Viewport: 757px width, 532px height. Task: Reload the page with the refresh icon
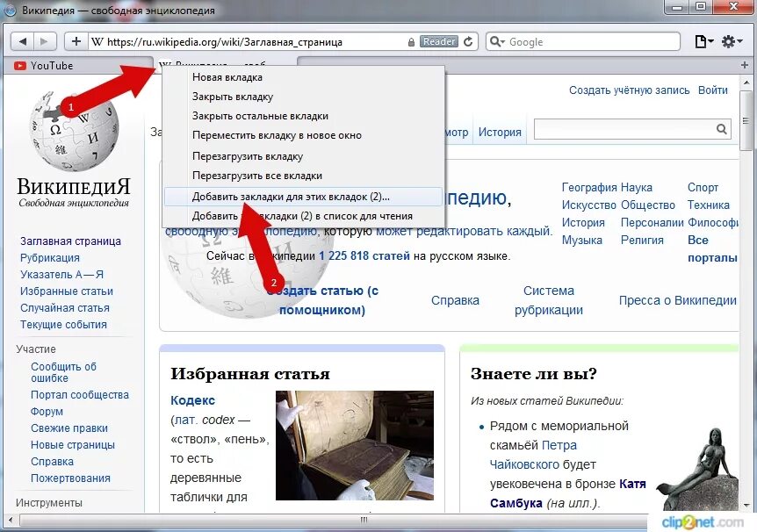468,42
